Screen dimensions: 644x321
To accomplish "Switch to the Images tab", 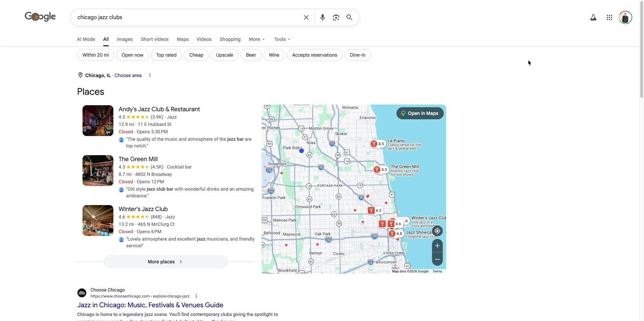I will 125,39.
